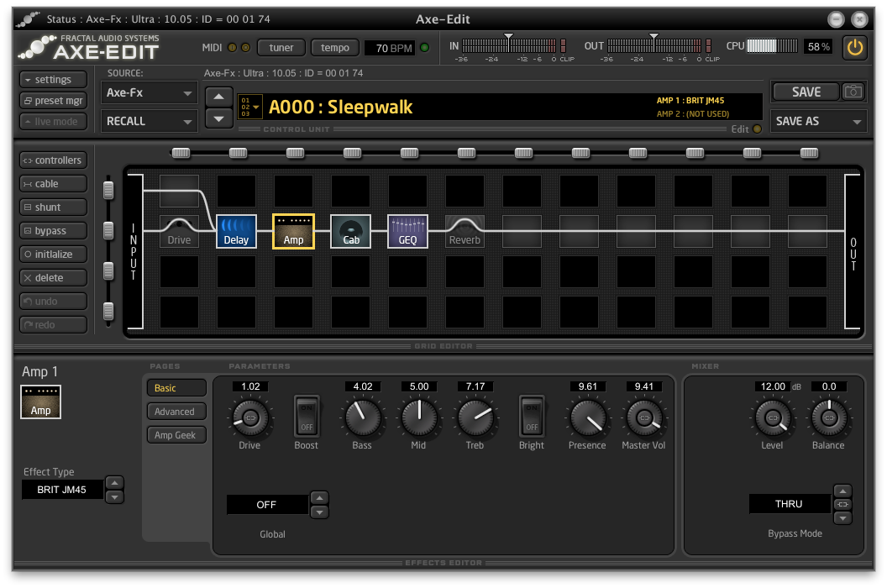Click the tempo button
The image size is (887, 588).
(335, 48)
